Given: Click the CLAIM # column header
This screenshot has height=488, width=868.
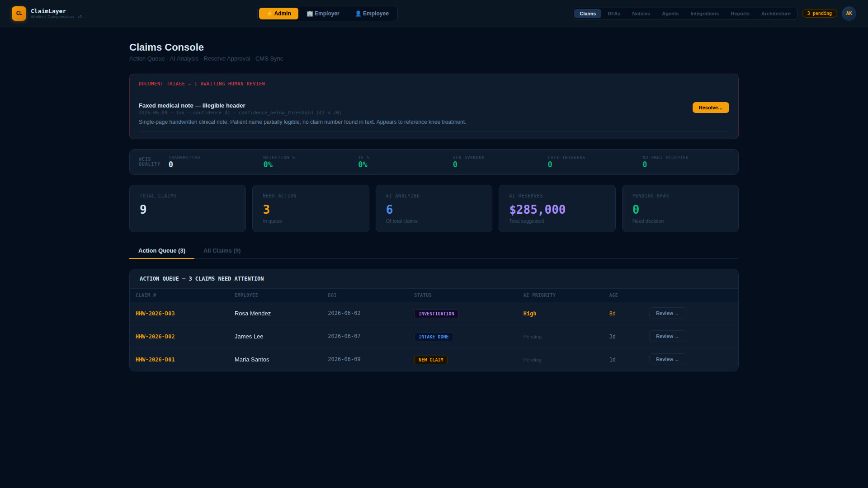Looking at the screenshot, I should tap(146, 295).
